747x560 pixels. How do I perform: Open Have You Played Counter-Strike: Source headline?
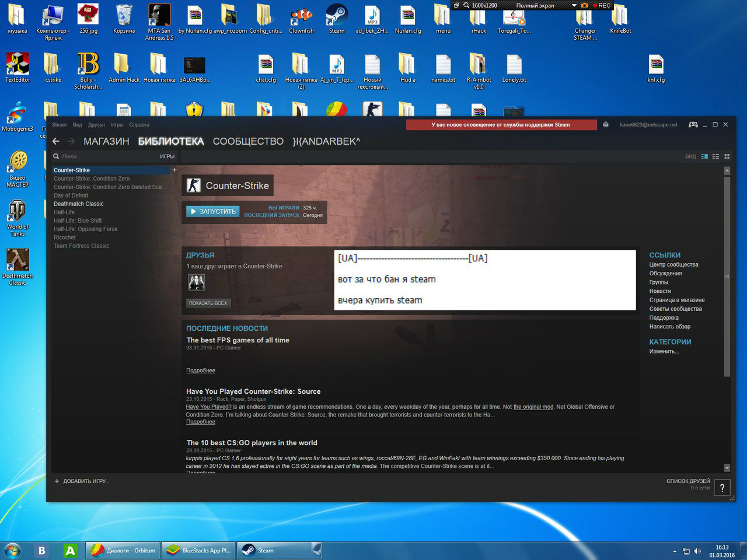[x=253, y=391]
